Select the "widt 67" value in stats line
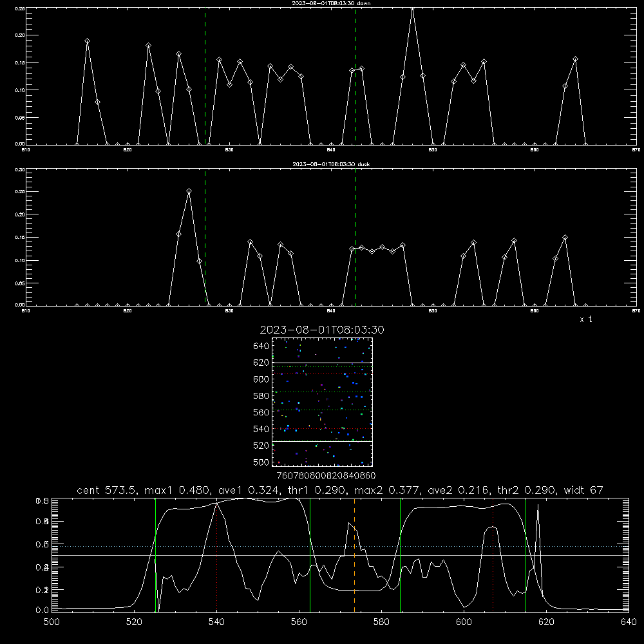The height and width of the screenshot is (644, 644). [583, 490]
